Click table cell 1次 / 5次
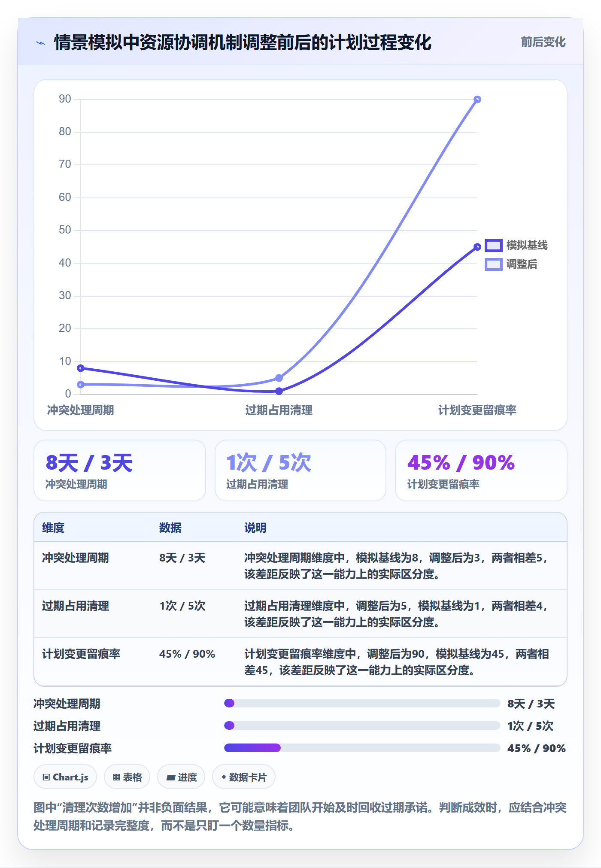Viewport: 601px width, 868px height. [x=182, y=606]
